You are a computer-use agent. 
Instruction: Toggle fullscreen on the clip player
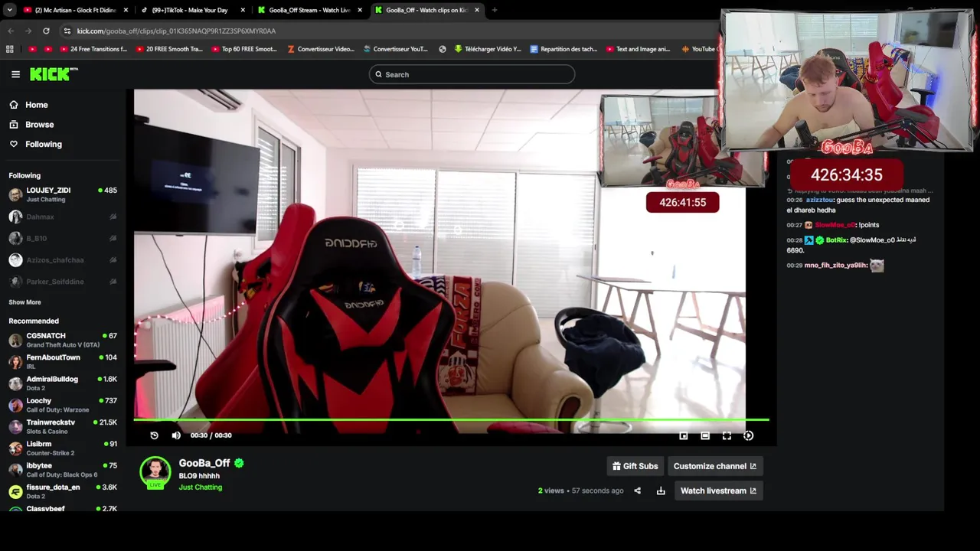point(727,435)
